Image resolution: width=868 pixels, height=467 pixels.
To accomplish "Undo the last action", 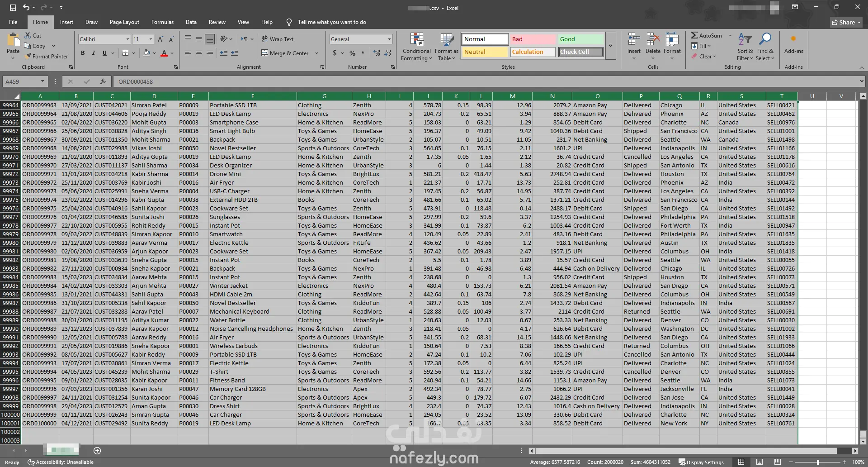I will coord(26,8).
